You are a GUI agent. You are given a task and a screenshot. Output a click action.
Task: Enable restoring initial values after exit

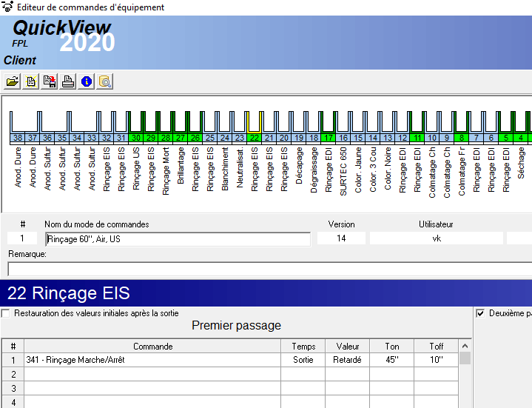5,313
